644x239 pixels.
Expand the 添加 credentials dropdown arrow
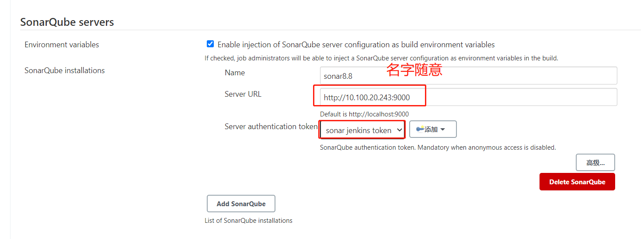click(442, 130)
